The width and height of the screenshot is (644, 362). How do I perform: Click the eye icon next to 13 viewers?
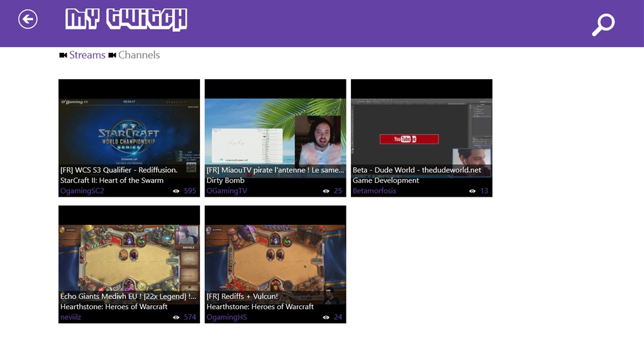[472, 191]
